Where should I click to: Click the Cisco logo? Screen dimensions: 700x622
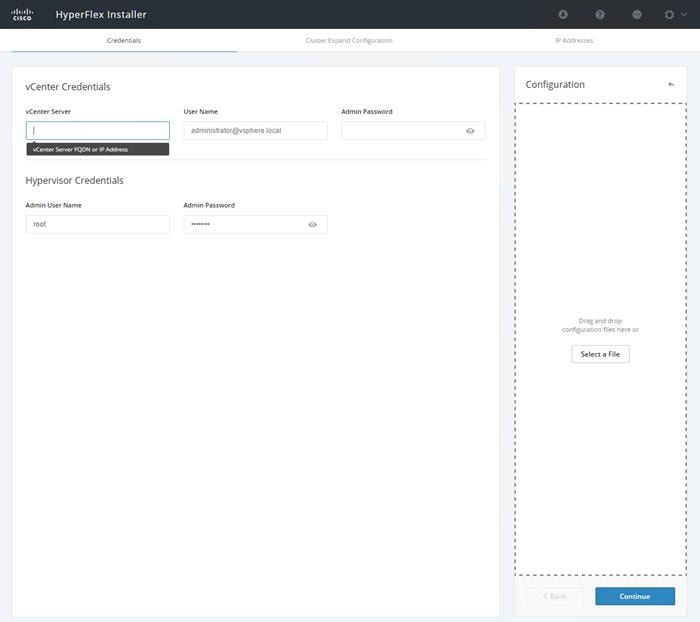point(22,14)
